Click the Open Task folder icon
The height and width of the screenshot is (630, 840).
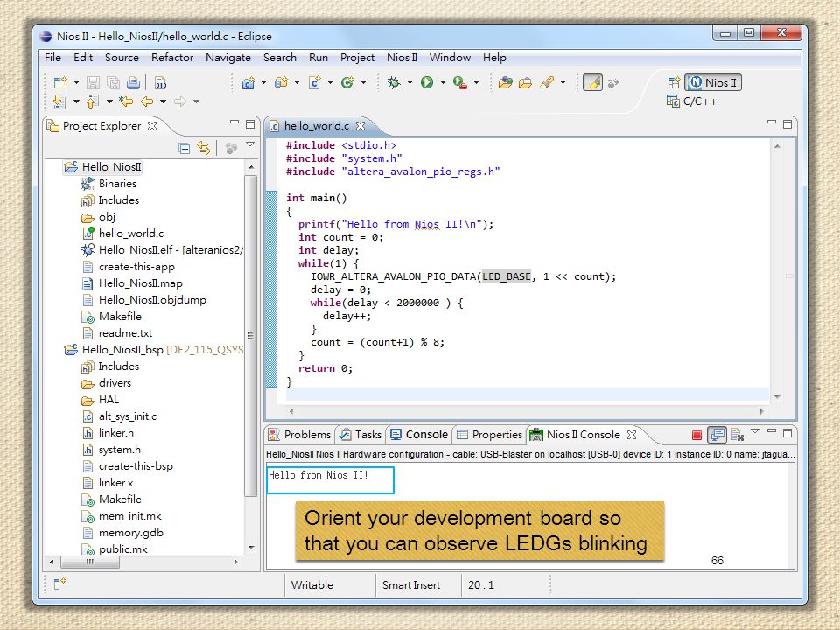pyautogui.click(x=526, y=82)
